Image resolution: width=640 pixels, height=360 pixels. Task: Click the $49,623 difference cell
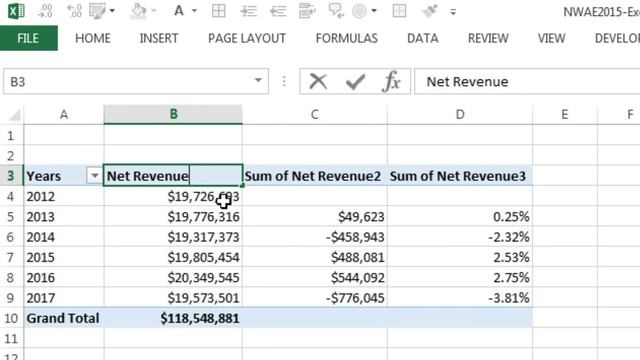coord(315,217)
